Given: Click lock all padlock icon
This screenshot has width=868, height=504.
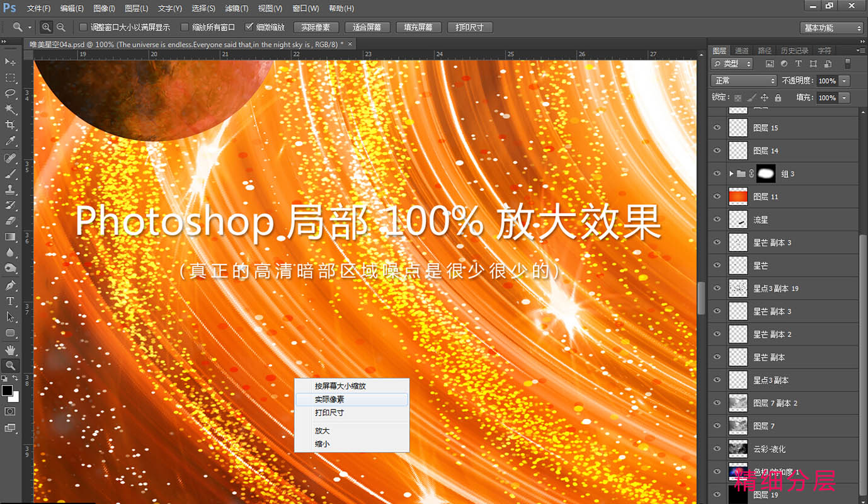Looking at the screenshot, I should pos(778,98).
